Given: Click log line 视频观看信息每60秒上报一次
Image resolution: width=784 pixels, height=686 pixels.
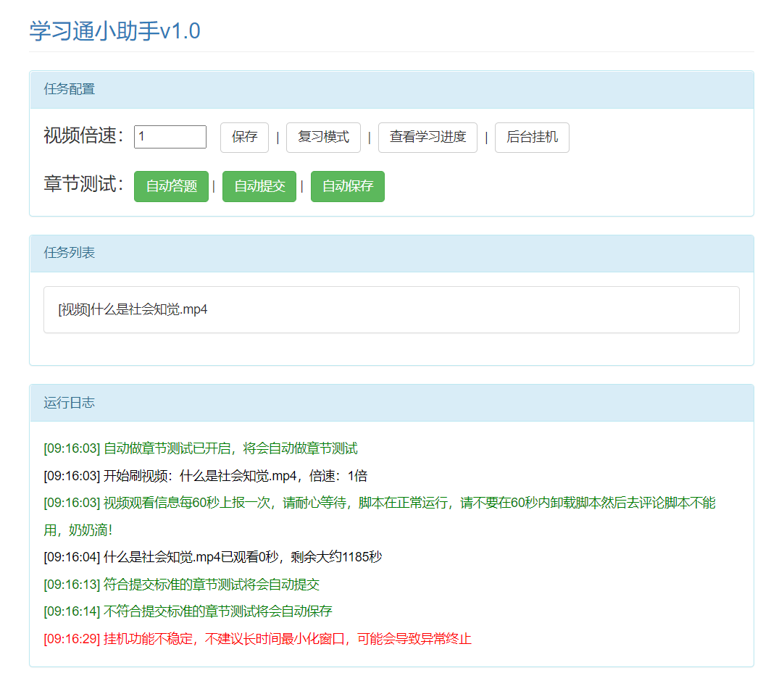Looking at the screenshot, I should [x=380, y=516].
